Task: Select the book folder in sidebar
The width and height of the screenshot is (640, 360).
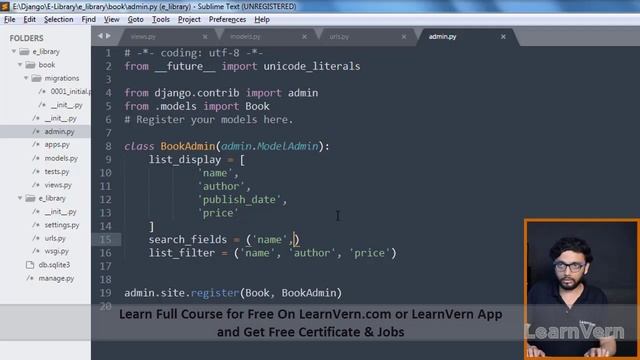Action: click(47, 65)
